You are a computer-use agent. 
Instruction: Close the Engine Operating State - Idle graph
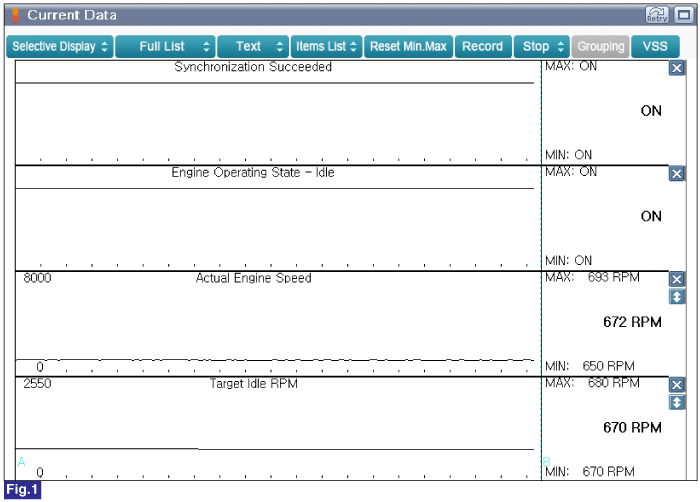tap(676, 174)
